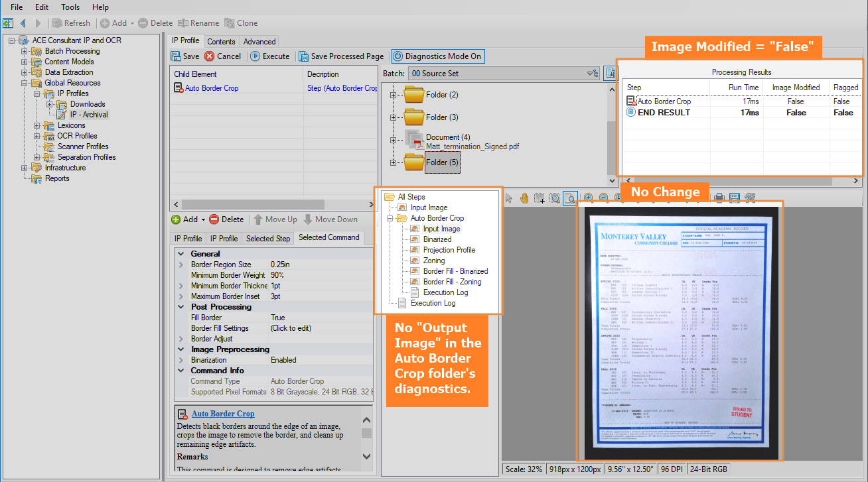Click the Refresh toolbar button
Screen dimensions: 868x482
pos(71,23)
